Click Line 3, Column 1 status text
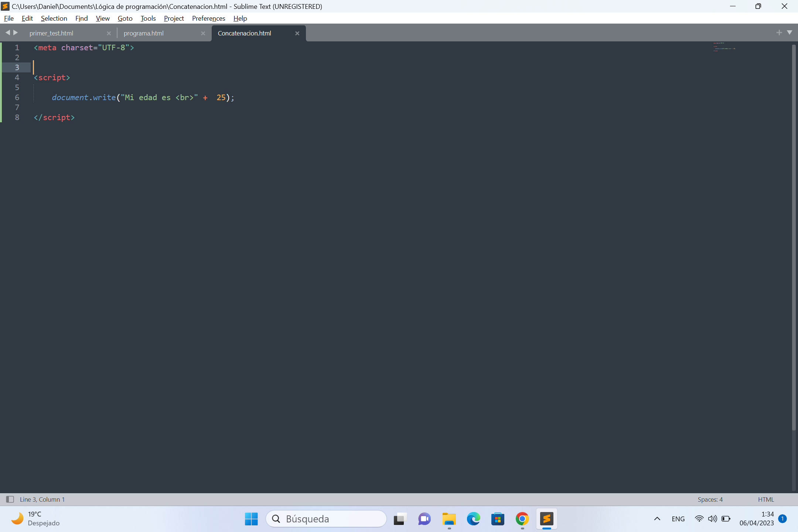This screenshot has height=532, width=798. pos(42,499)
